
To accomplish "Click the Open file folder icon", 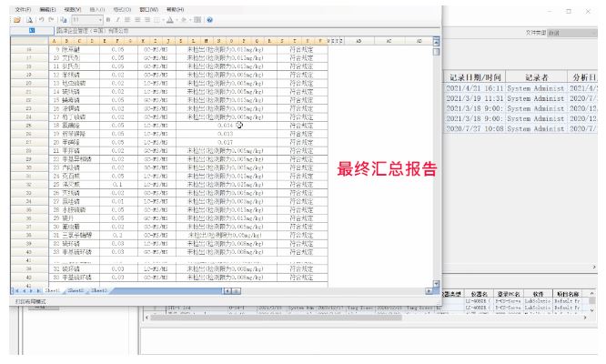I will pyautogui.click(x=16, y=19).
